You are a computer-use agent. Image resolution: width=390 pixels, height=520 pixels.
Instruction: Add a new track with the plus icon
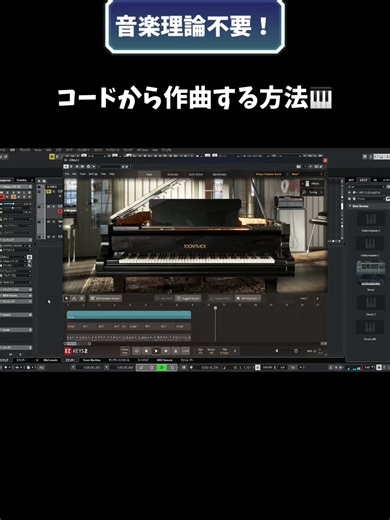317,298
